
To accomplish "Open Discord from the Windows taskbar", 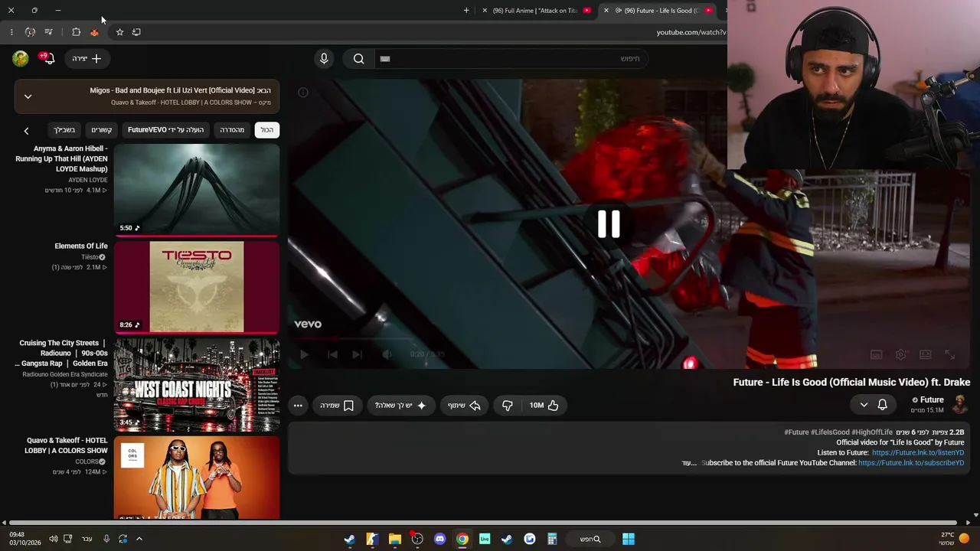I will pos(439,539).
